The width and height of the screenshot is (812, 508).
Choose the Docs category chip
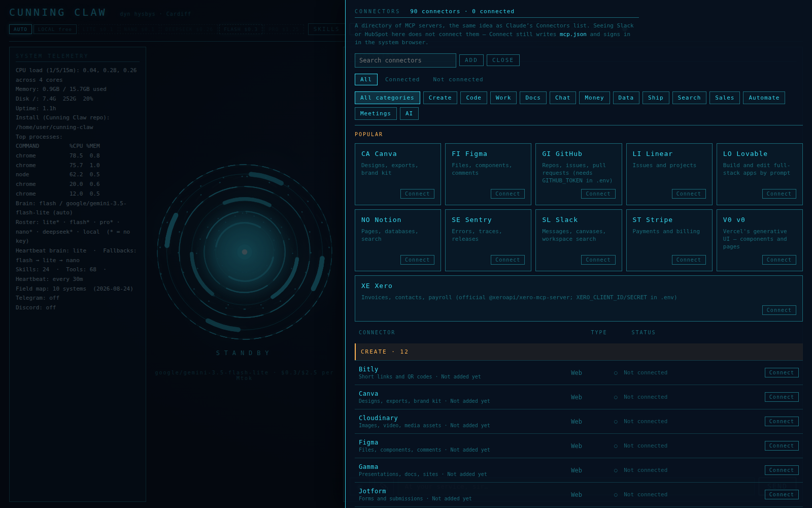[533, 98]
